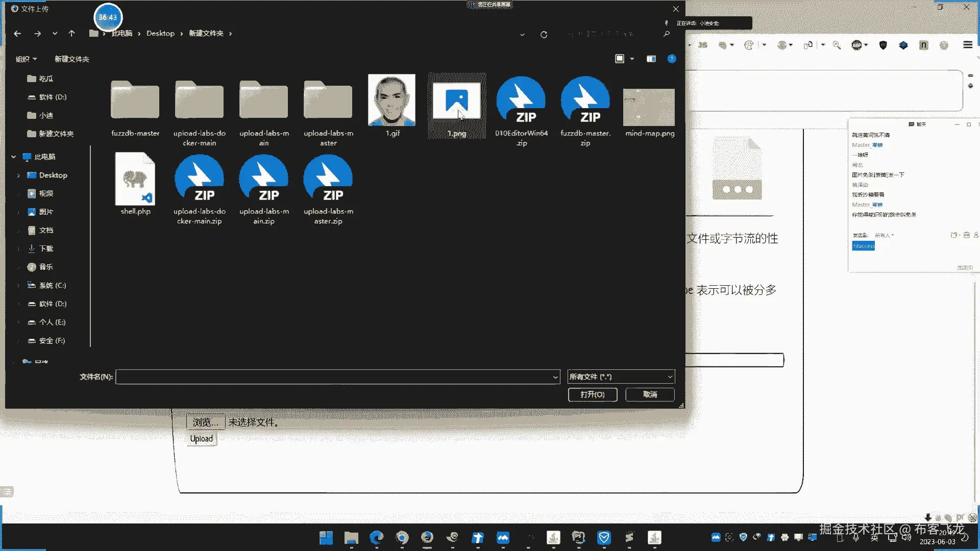Toggle the preview pane button
Screen dimensions: 980x551
(x=651, y=59)
